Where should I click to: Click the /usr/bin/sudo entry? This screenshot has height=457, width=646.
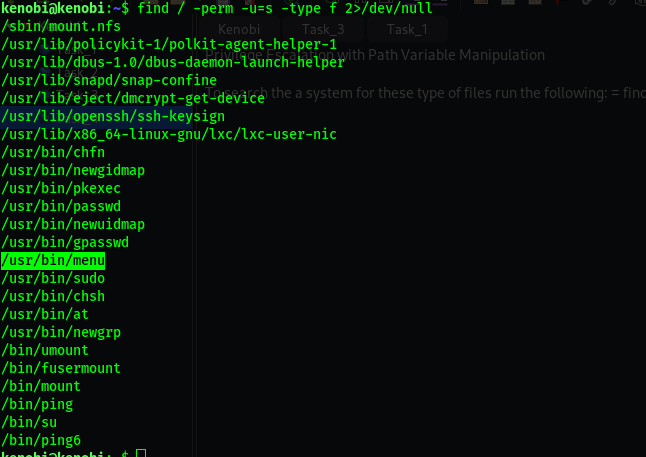click(53, 278)
